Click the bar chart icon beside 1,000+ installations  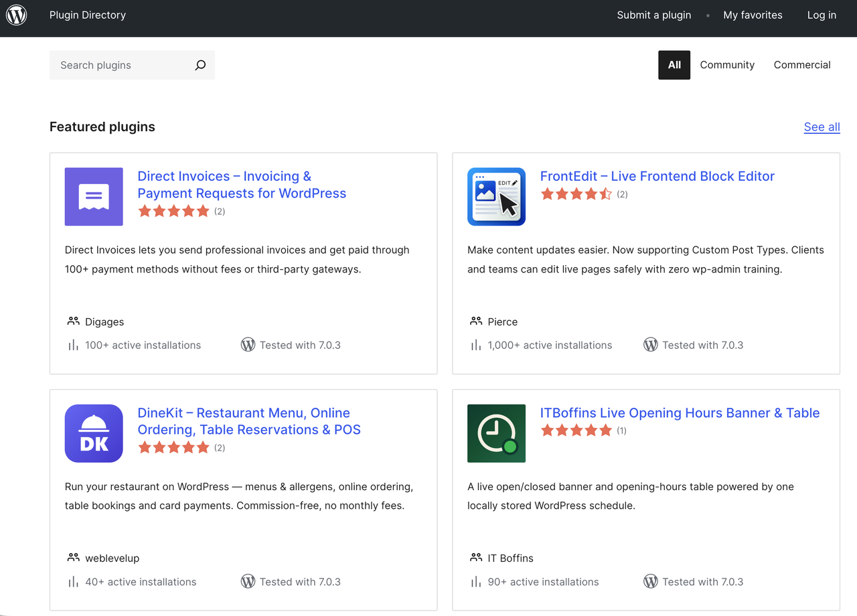(x=476, y=345)
